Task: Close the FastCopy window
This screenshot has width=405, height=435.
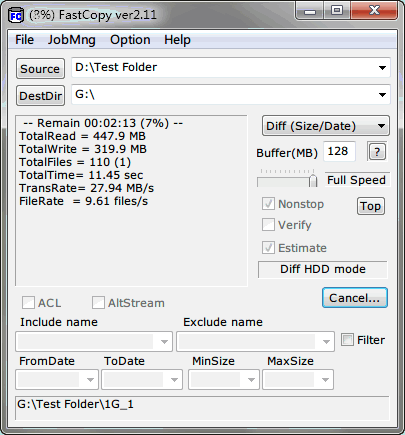Action: coord(374,11)
